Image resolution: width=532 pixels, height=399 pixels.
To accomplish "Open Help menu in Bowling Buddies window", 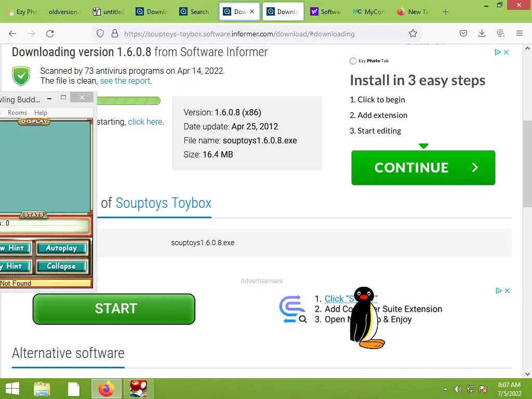I will 41,113.
